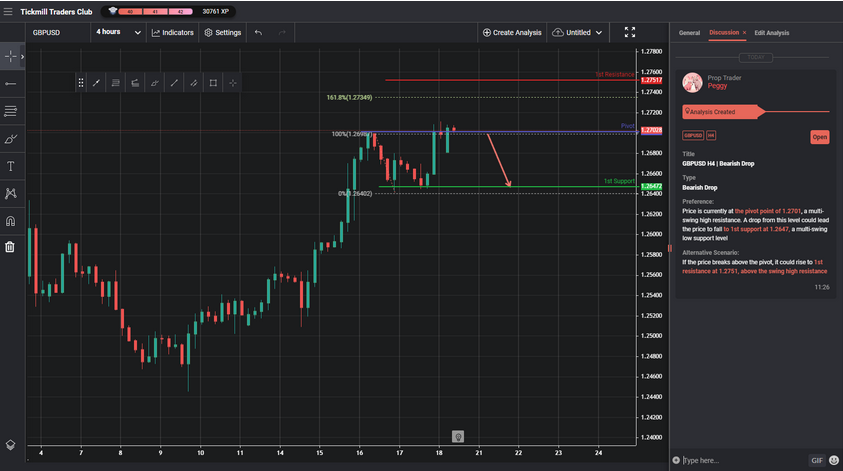The height and width of the screenshot is (471, 843).
Task: Click the 1st Support line label
Action: [619, 181]
